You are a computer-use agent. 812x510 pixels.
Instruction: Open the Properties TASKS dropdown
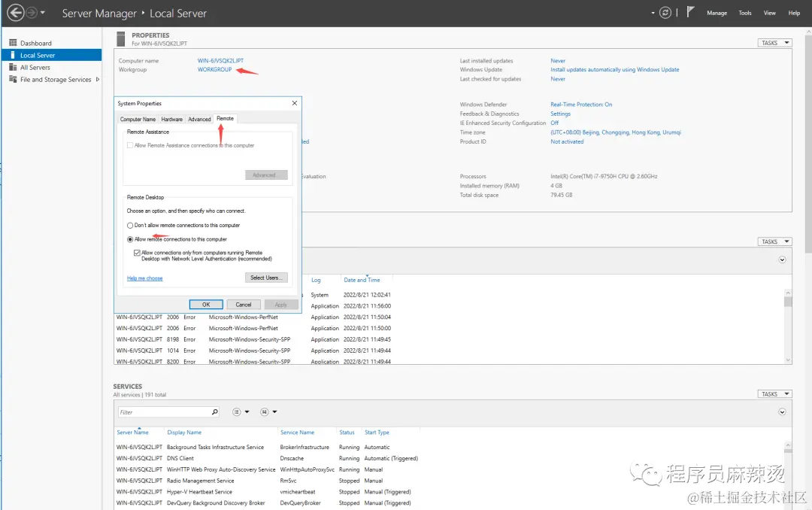[x=774, y=43]
